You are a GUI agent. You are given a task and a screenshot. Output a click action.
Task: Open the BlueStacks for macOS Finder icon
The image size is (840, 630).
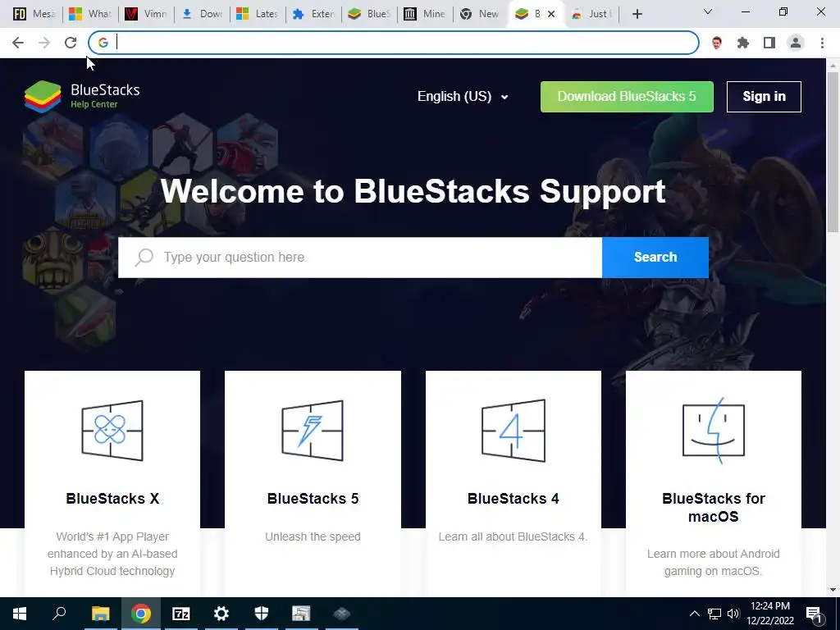[714, 430]
